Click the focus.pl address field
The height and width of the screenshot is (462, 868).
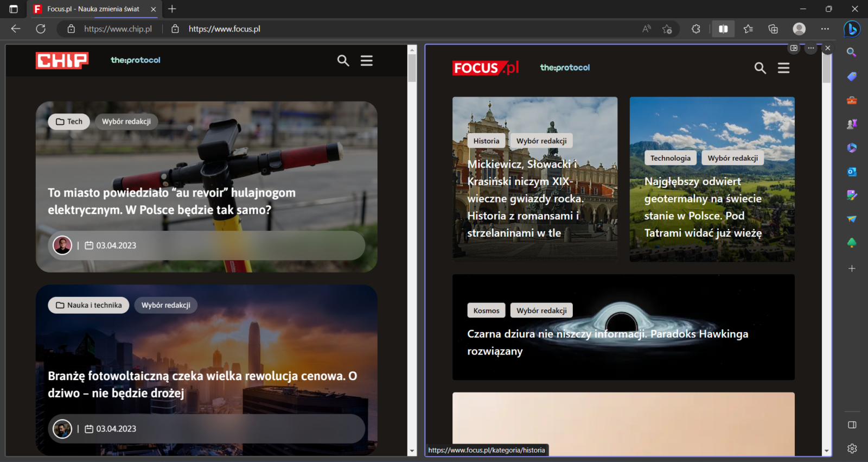[x=225, y=29]
